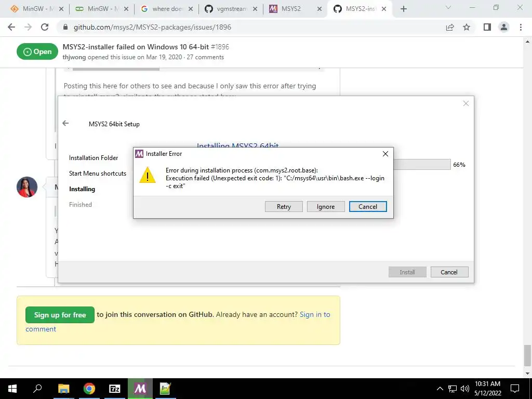Reload the GitHub issue page
532x399 pixels.
click(45, 27)
